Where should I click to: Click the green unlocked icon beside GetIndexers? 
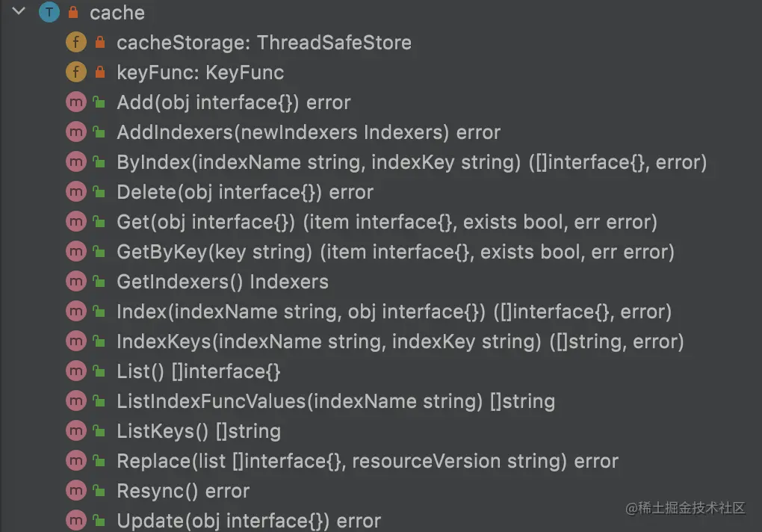(99, 282)
